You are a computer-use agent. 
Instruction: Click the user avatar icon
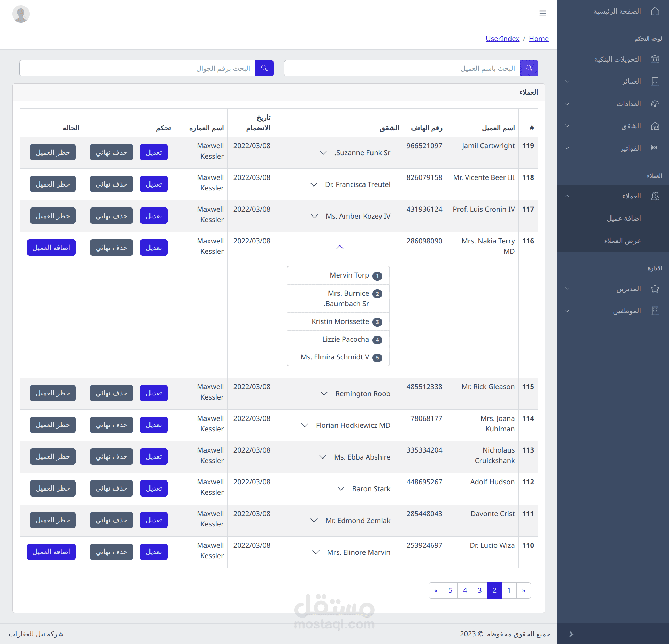(x=21, y=14)
